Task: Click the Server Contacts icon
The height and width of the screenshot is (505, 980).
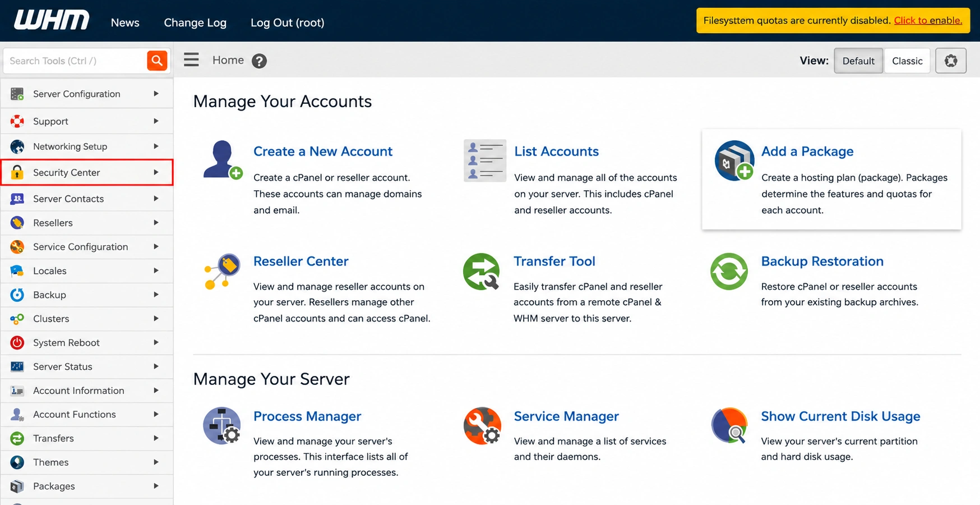Action: (17, 199)
